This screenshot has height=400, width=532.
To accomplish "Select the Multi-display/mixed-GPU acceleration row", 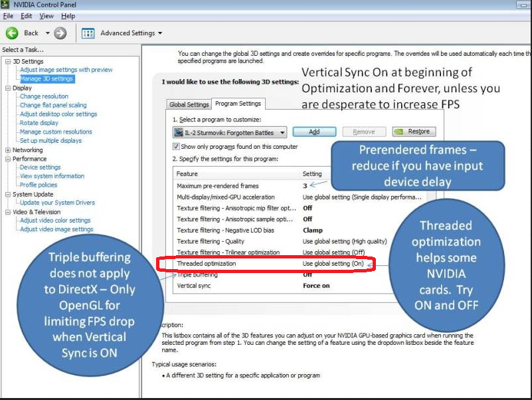I will 300,197.
